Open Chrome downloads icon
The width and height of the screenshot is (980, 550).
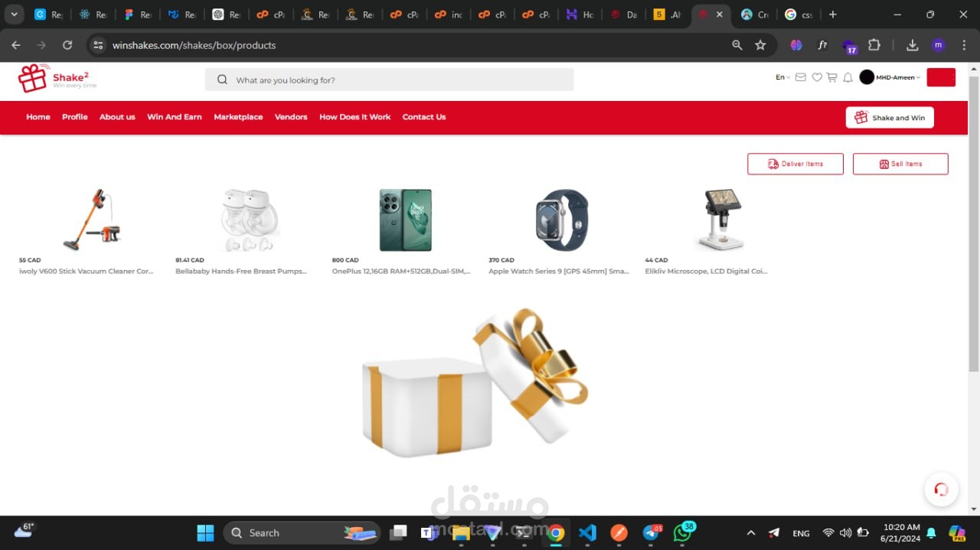(912, 45)
